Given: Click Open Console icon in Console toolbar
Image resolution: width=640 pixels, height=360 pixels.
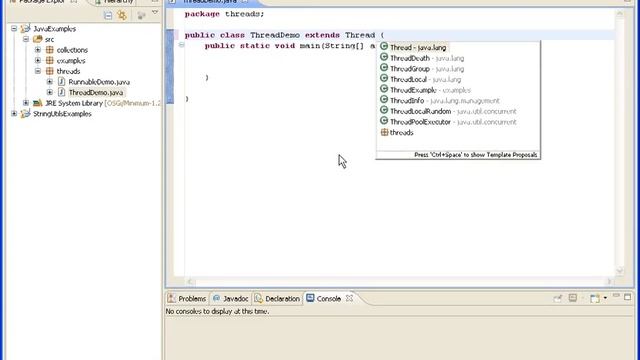Looking at the screenshot, I should point(595,298).
